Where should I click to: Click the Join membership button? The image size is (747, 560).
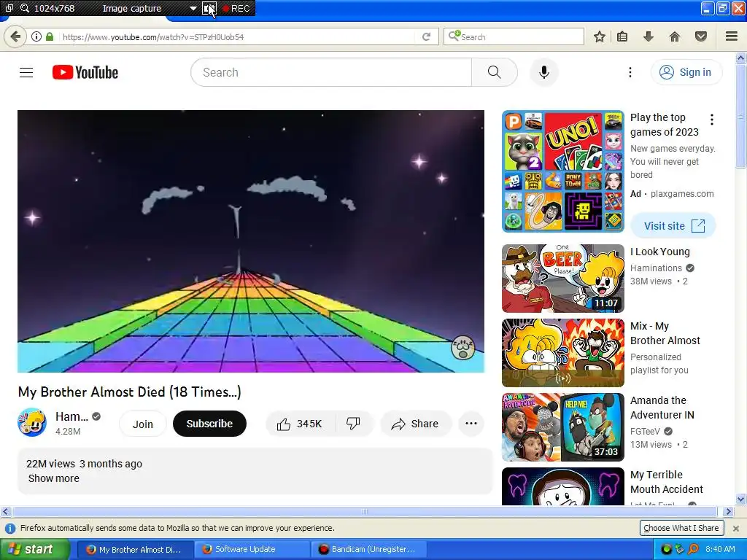tap(143, 424)
